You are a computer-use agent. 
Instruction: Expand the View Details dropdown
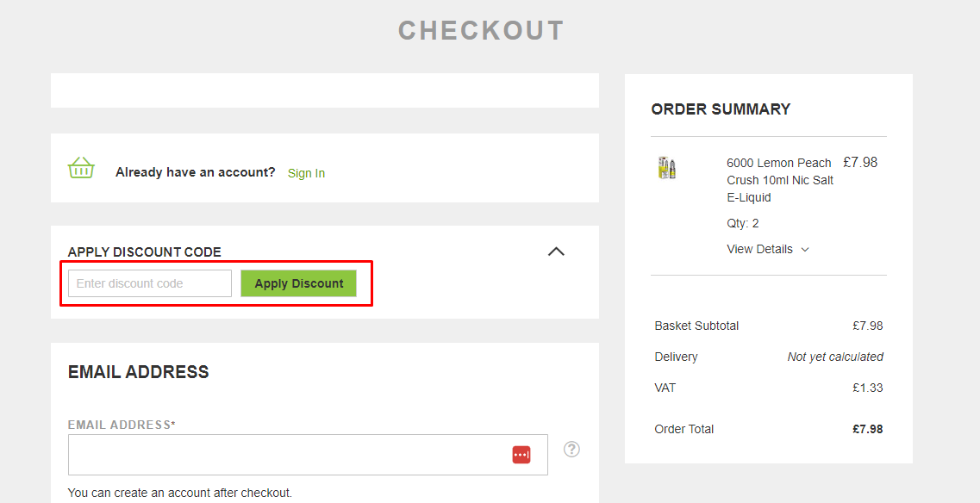pos(767,249)
